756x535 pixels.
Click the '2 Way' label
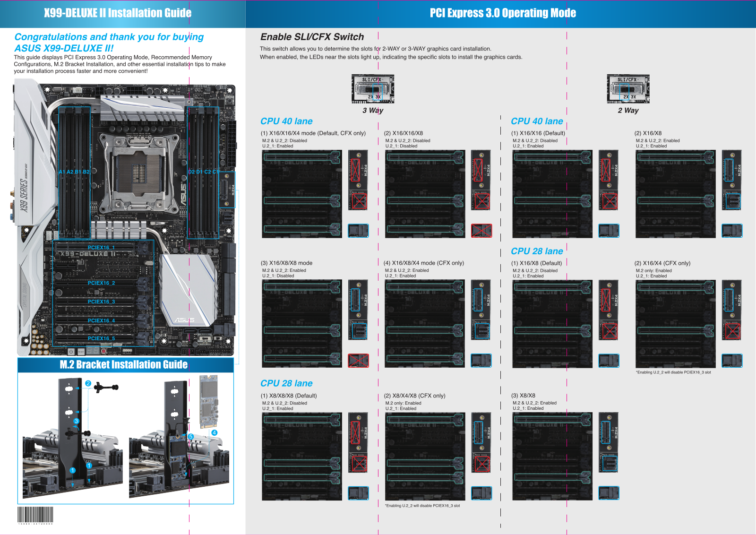pos(628,111)
